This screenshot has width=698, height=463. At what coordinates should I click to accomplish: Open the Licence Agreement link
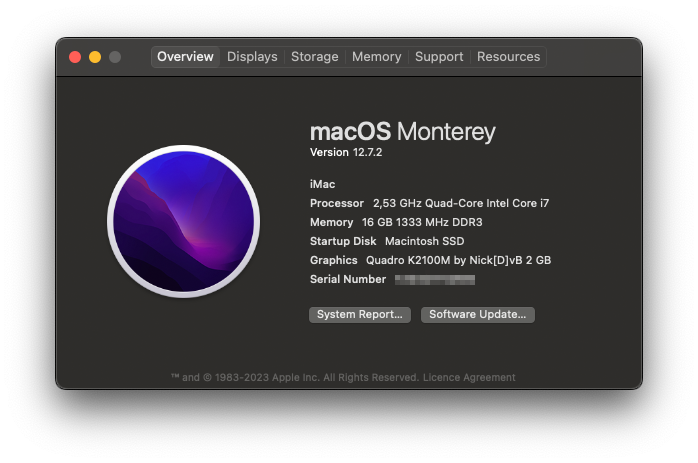(x=469, y=378)
